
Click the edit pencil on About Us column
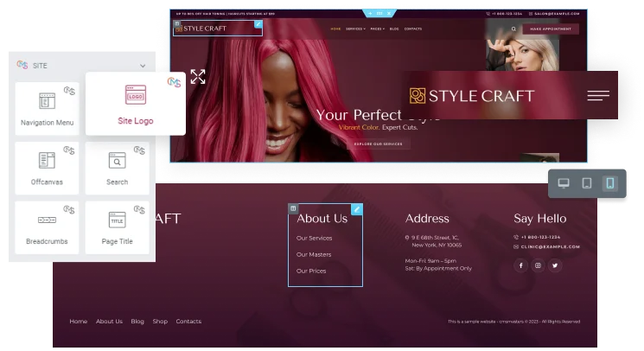[x=357, y=209]
